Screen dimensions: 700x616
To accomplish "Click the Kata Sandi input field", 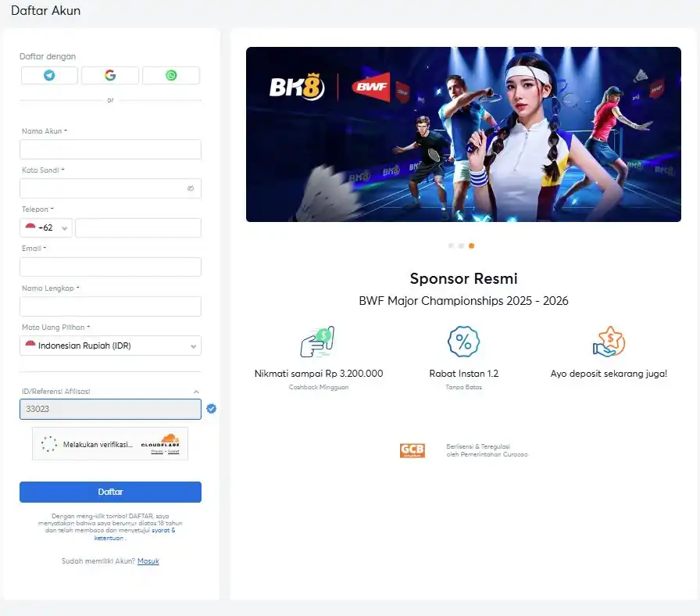I will click(x=110, y=188).
